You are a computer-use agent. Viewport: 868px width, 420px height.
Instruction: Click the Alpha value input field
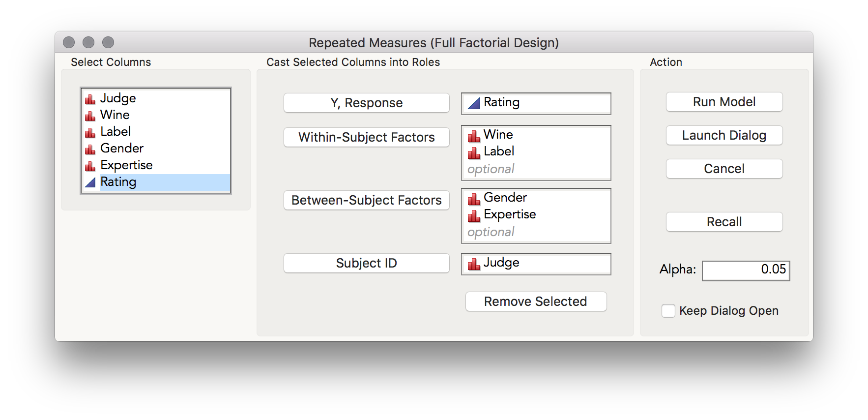pyautogui.click(x=746, y=270)
